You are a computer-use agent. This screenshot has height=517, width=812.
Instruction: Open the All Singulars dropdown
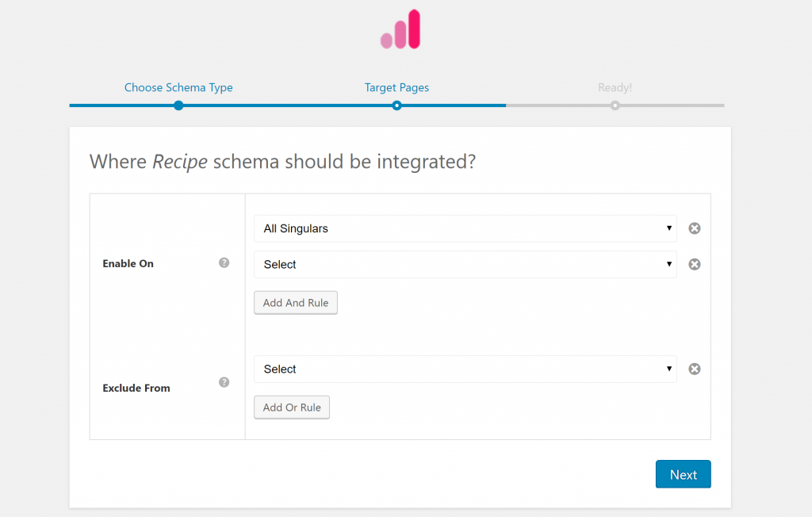tap(465, 228)
